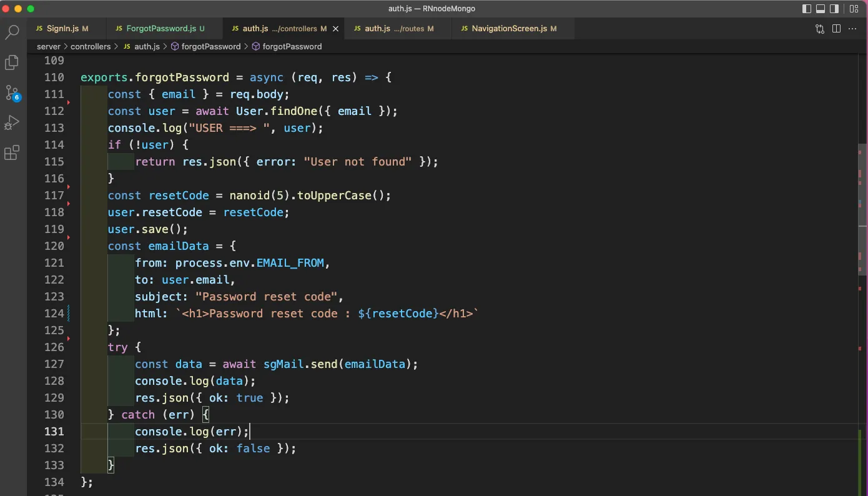The image size is (868, 496).
Task: Click emailData constant on line 120
Action: (178, 246)
